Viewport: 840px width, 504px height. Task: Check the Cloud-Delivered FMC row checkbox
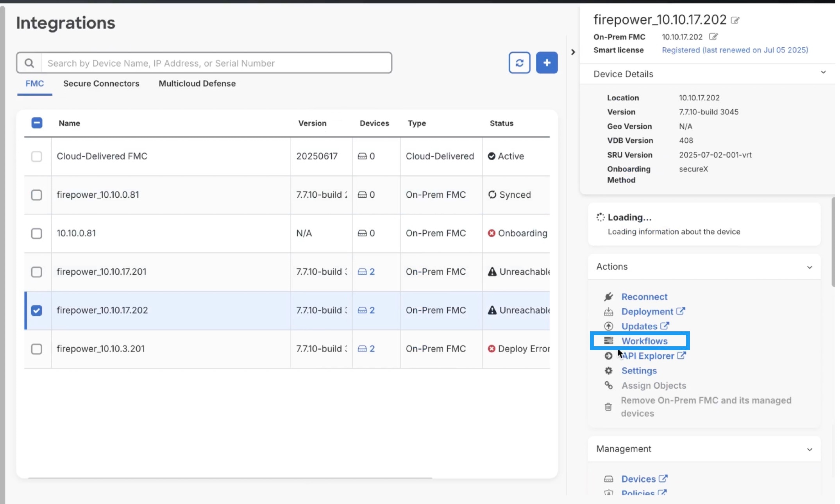(37, 157)
